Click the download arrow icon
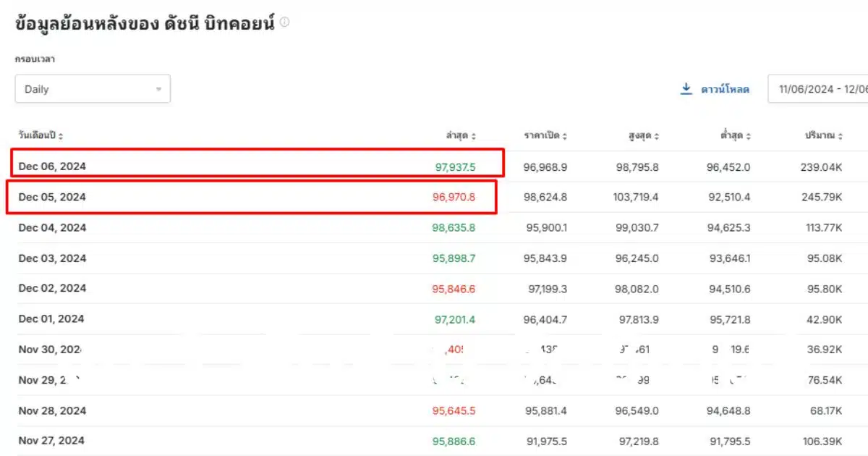 coord(686,89)
